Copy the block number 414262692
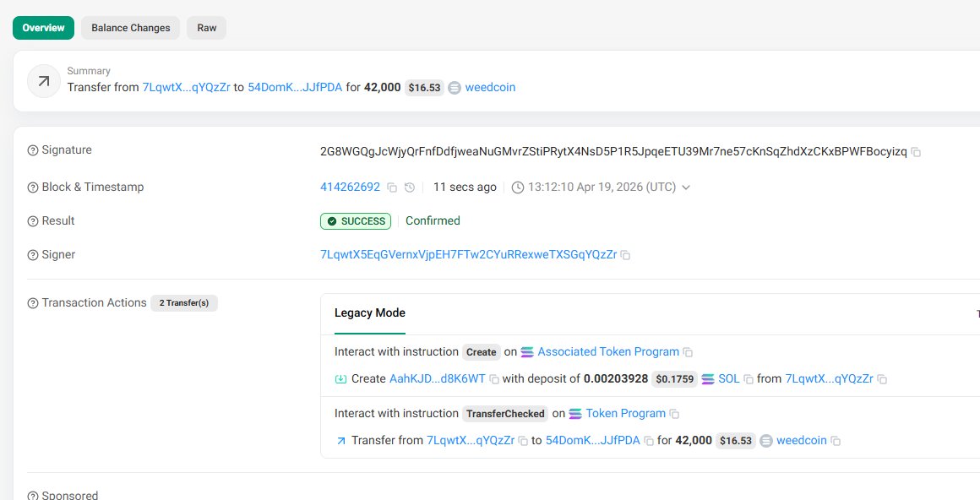Image resolution: width=980 pixels, height=500 pixels. [x=392, y=187]
